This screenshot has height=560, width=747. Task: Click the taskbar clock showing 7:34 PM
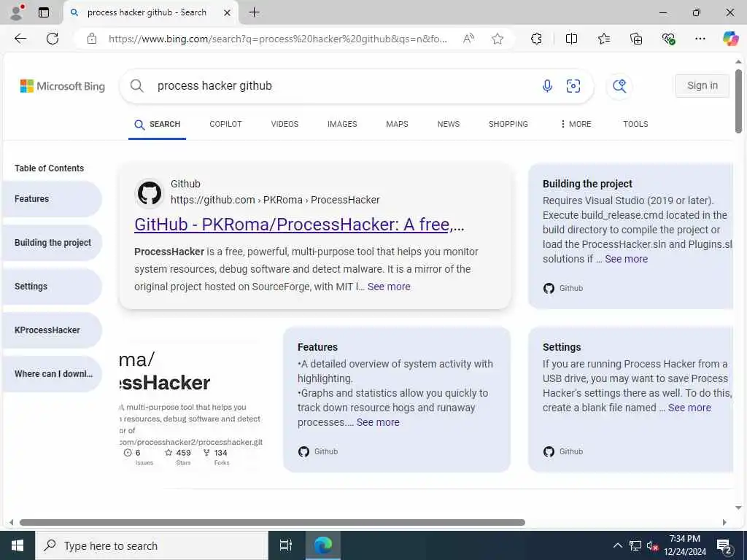click(684, 545)
